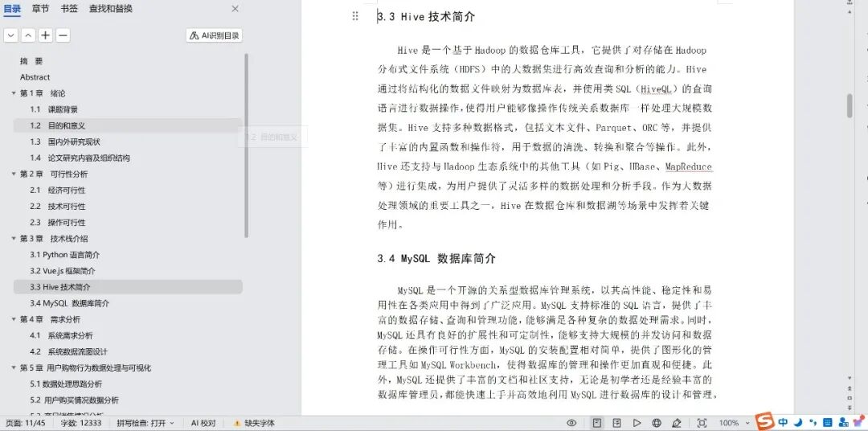Open word count 字数: 12333
868x431 pixels.
point(80,423)
